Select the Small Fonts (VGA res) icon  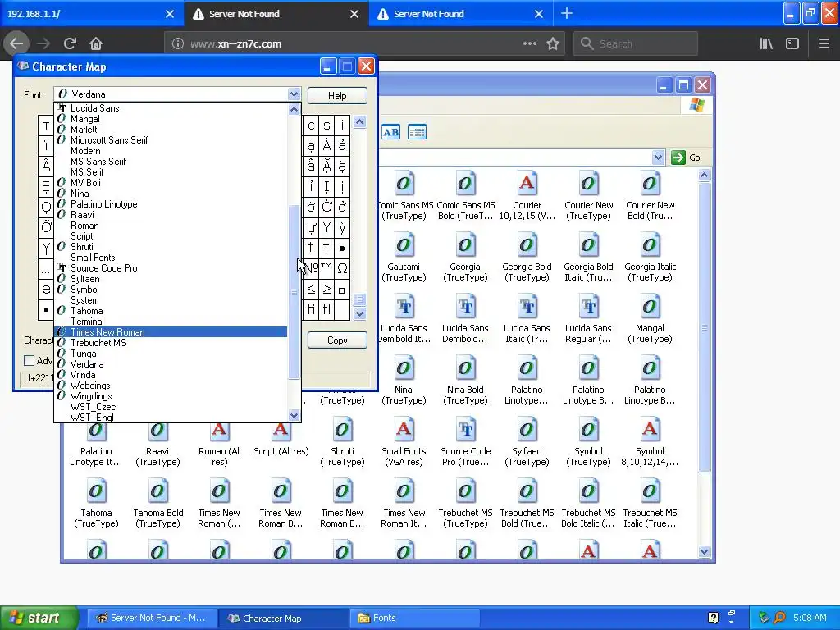[x=404, y=442]
